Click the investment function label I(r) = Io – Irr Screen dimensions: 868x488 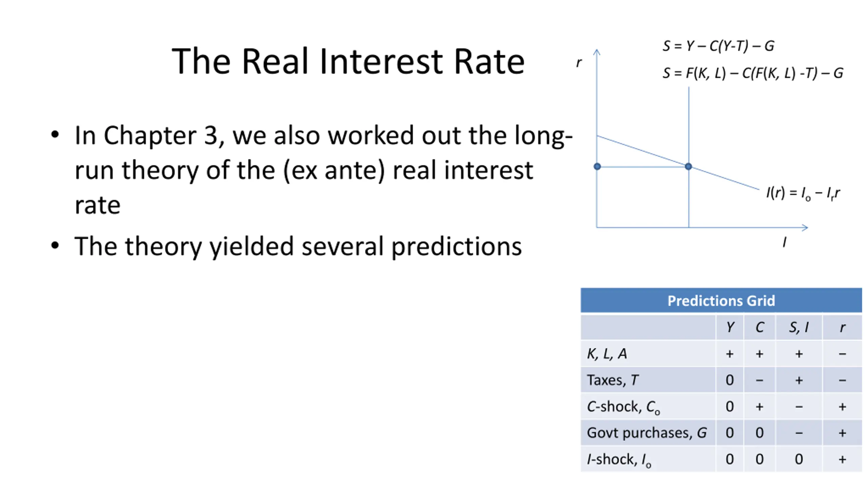pos(803,194)
